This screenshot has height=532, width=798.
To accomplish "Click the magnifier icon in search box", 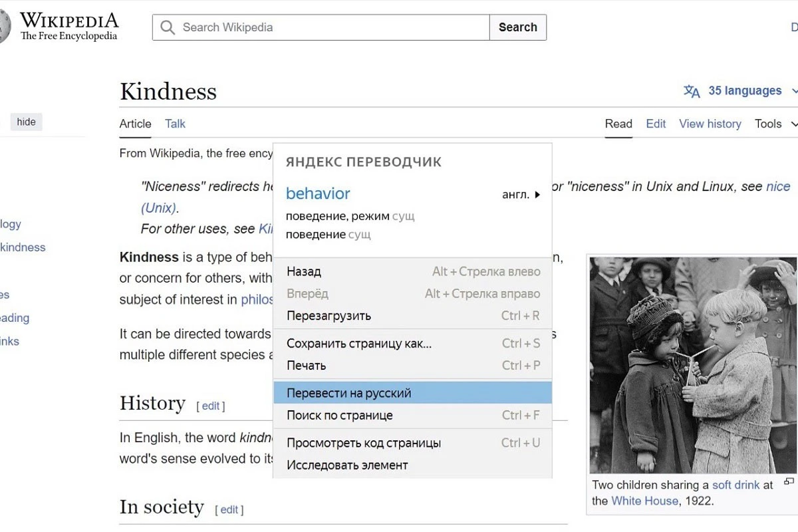I will click(x=168, y=27).
